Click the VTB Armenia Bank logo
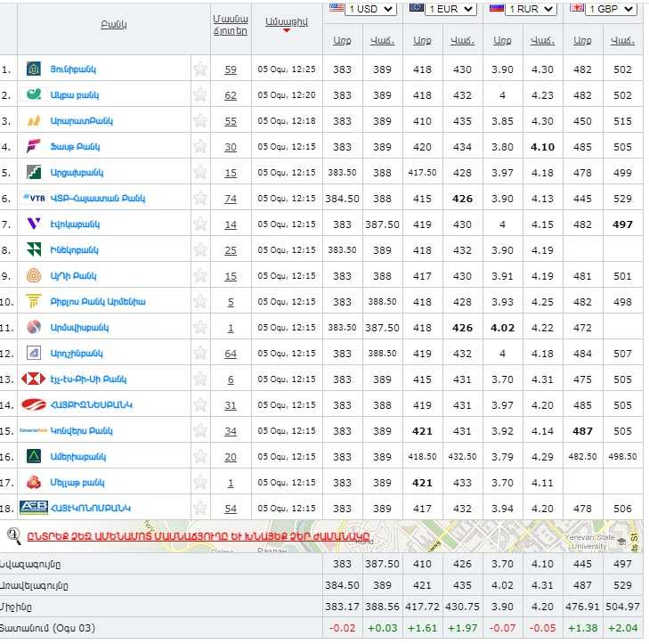The height and width of the screenshot is (644, 649). (x=33, y=199)
